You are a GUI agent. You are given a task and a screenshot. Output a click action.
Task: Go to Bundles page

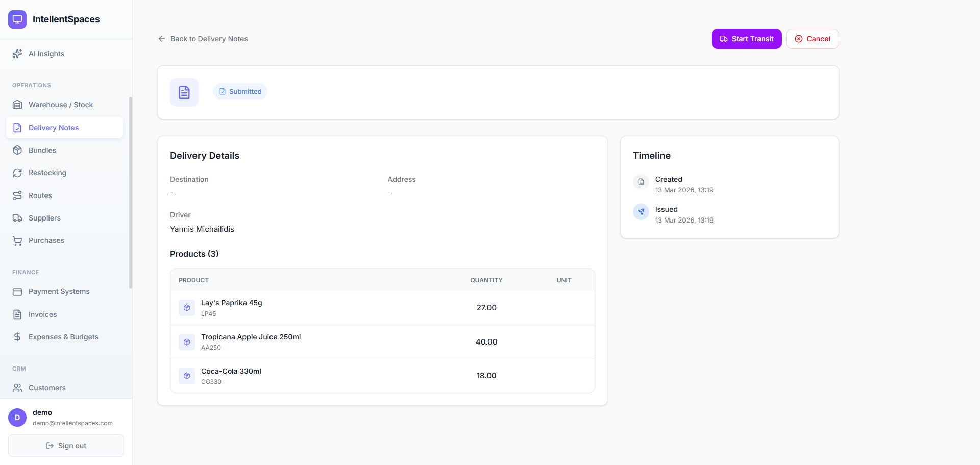[x=64, y=150]
